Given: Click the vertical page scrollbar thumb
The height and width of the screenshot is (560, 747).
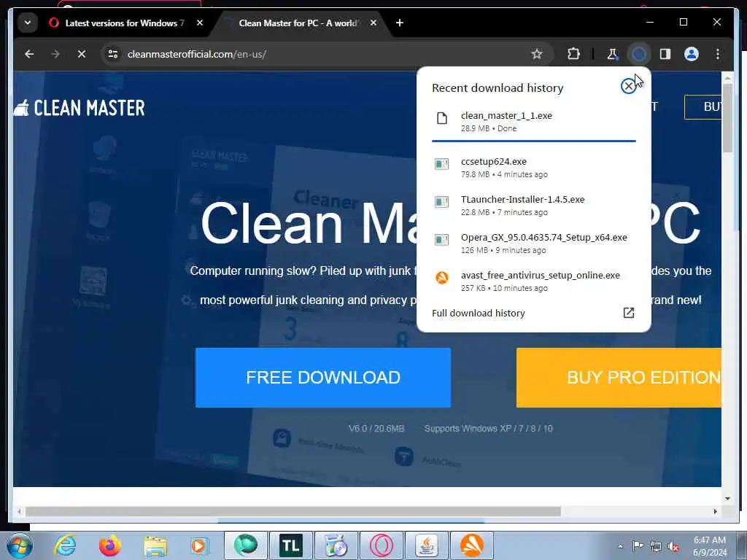Looking at the screenshot, I should (727, 117).
